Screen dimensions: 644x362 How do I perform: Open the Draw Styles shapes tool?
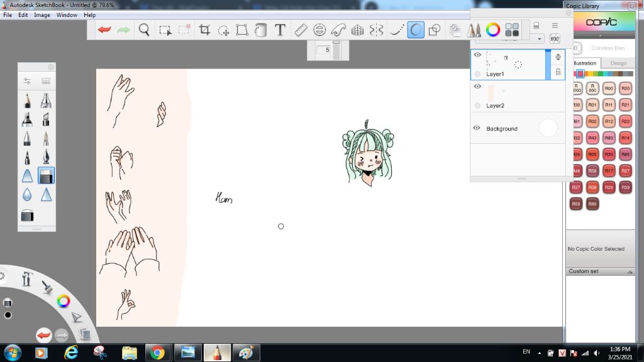[435, 30]
